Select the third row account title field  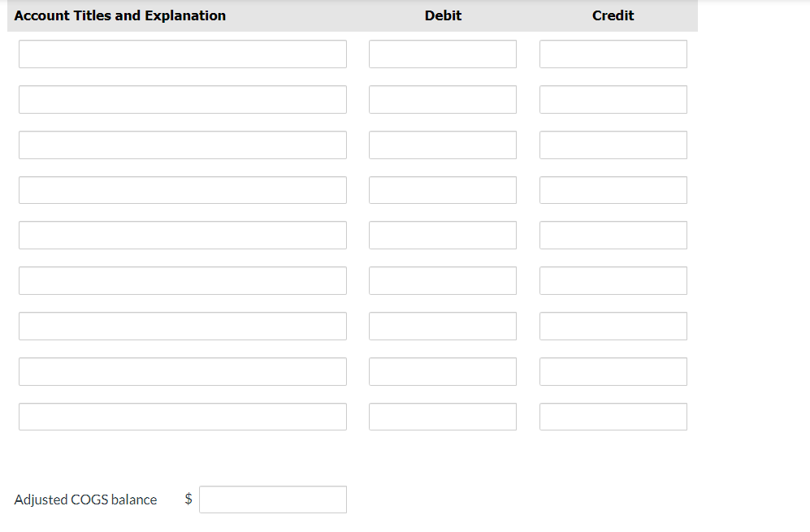[x=182, y=145]
